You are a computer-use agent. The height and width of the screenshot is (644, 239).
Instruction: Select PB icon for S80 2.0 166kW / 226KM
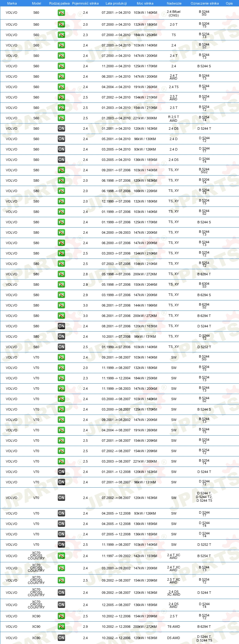[61, 191]
